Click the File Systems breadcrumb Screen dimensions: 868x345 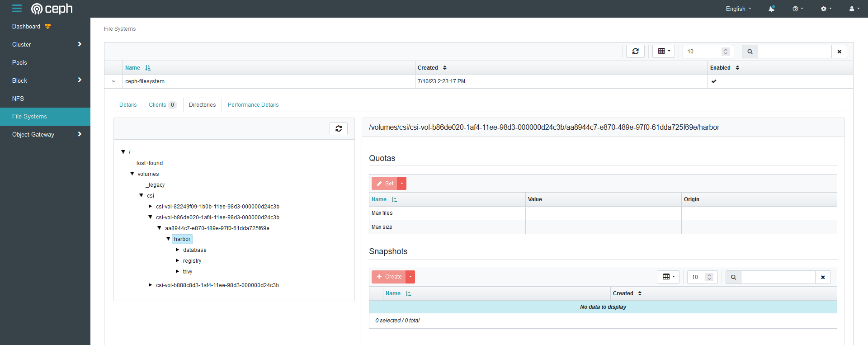coord(120,29)
